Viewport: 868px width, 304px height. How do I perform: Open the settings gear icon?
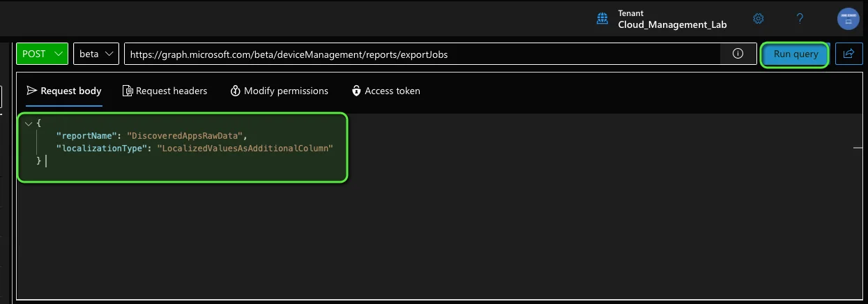click(x=759, y=19)
